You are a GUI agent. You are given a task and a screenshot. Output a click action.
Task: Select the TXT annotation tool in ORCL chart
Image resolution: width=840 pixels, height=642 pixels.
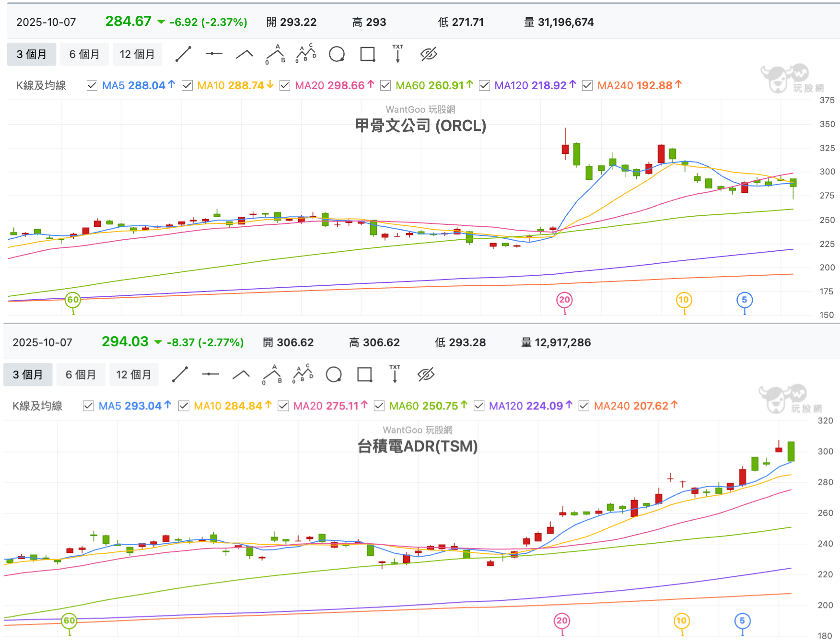(x=398, y=54)
